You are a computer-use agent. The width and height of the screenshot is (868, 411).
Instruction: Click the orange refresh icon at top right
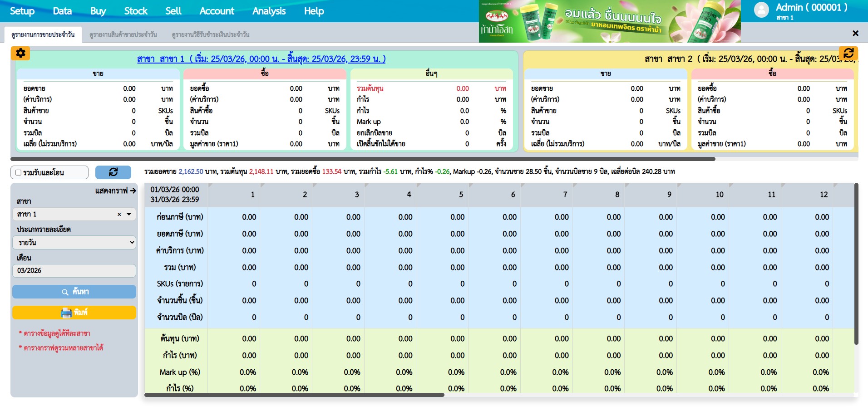pos(848,54)
